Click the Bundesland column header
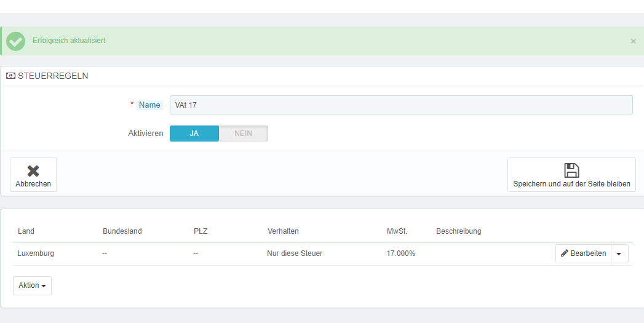Viewport: 644px width, 323px height. [122, 231]
